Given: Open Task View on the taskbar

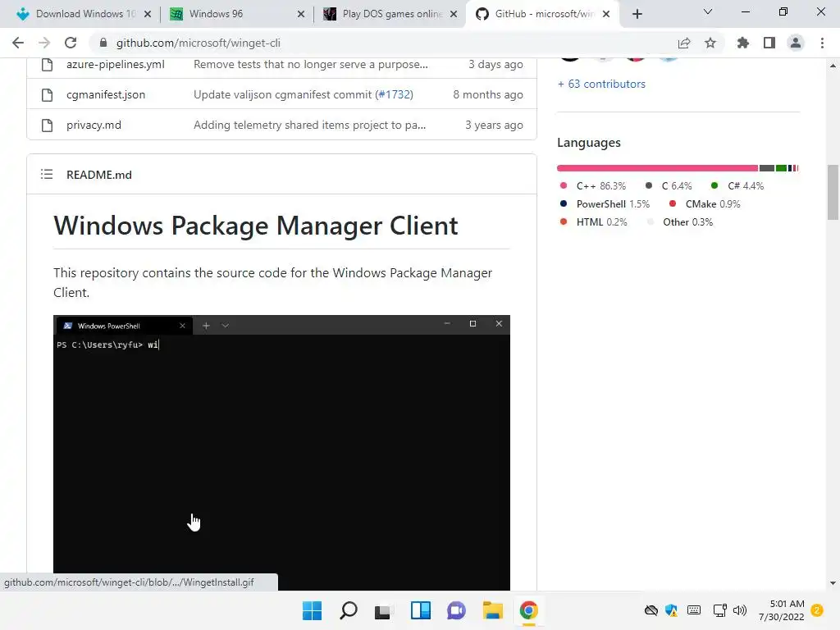Looking at the screenshot, I should [x=384, y=610].
